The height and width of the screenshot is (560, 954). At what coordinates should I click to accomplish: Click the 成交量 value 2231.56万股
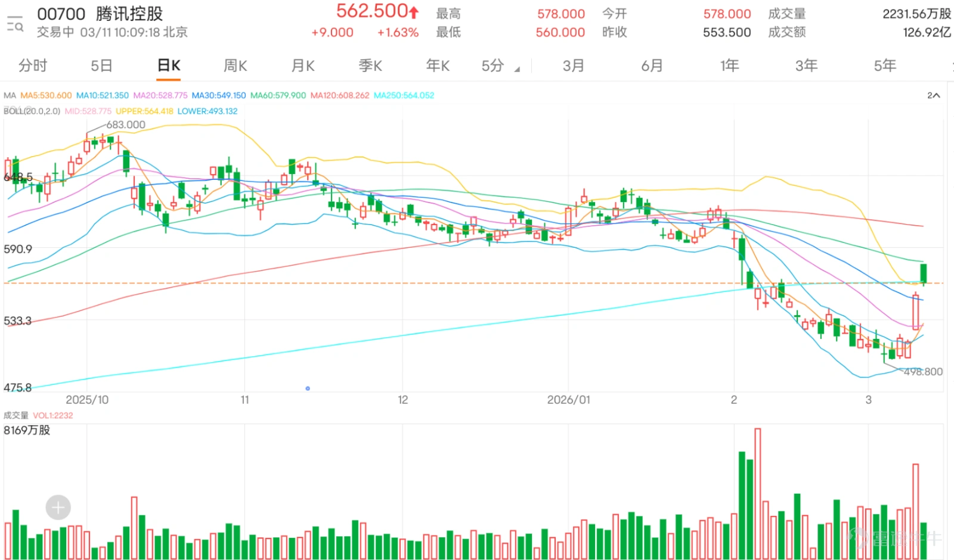coord(917,14)
